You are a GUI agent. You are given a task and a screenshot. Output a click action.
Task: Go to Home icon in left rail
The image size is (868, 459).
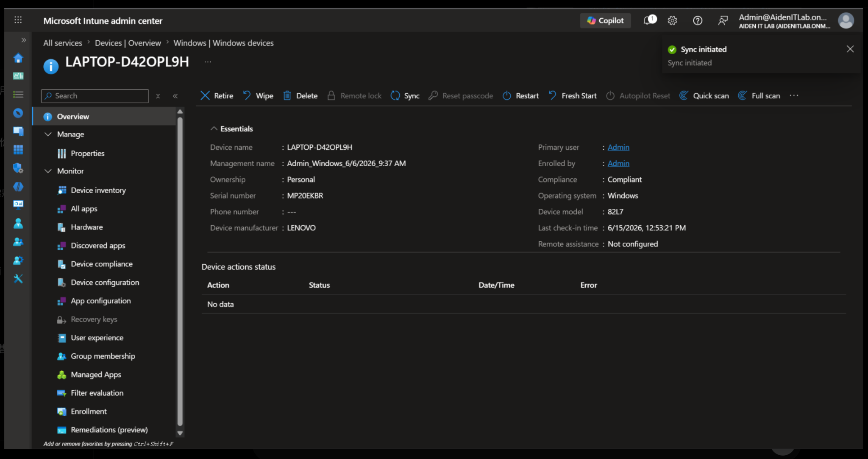(18, 58)
